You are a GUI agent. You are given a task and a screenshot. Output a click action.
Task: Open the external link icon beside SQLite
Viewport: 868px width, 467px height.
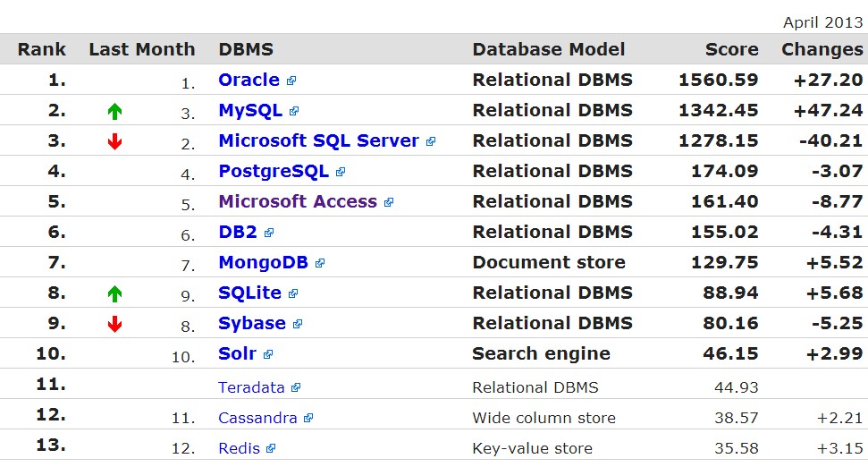pos(293,294)
